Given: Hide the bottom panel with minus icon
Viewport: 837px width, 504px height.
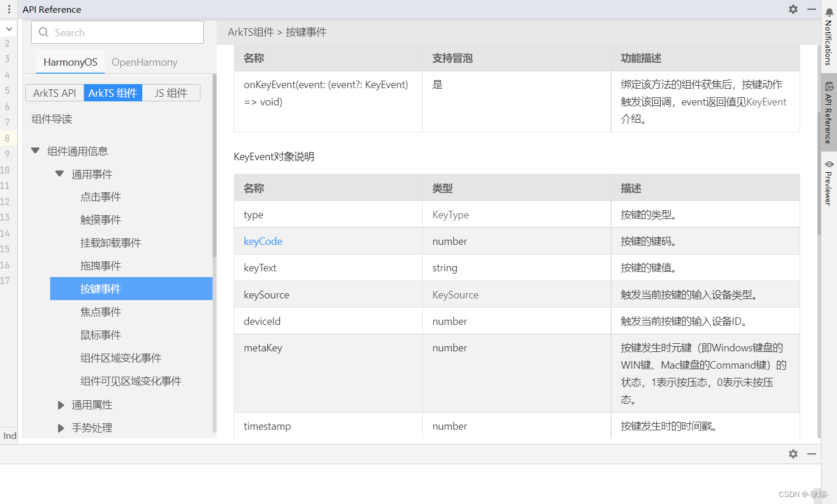Looking at the screenshot, I should 812,454.
